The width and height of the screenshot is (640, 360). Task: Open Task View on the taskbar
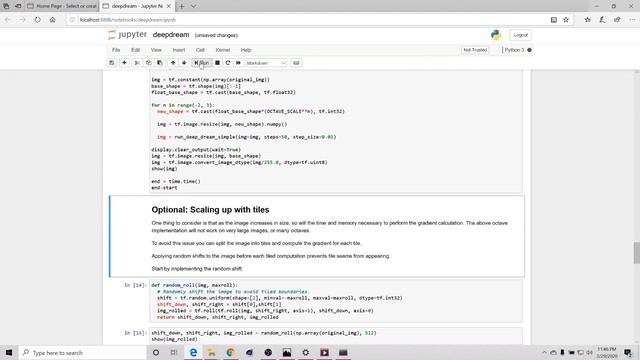(174, 352)
